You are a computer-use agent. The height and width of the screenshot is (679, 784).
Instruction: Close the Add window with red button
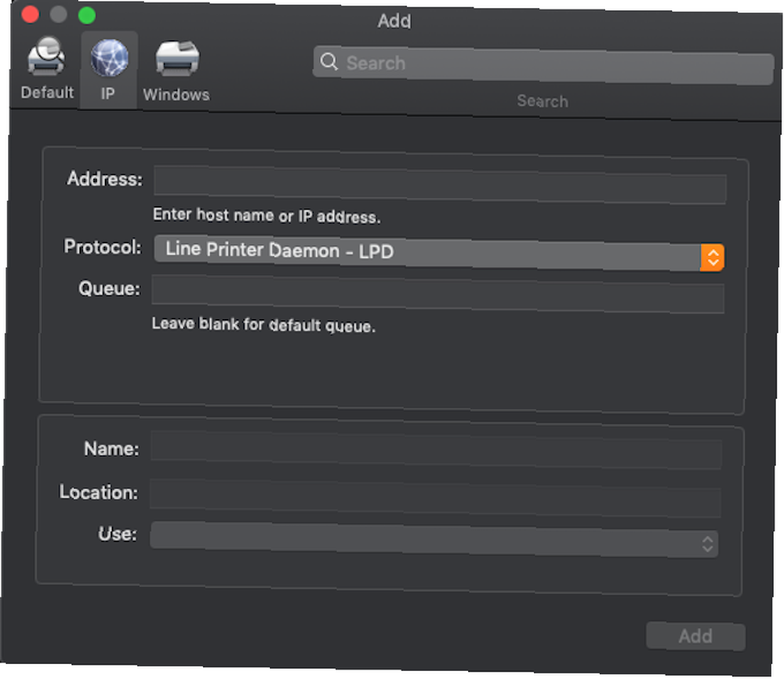click(30, 14)
